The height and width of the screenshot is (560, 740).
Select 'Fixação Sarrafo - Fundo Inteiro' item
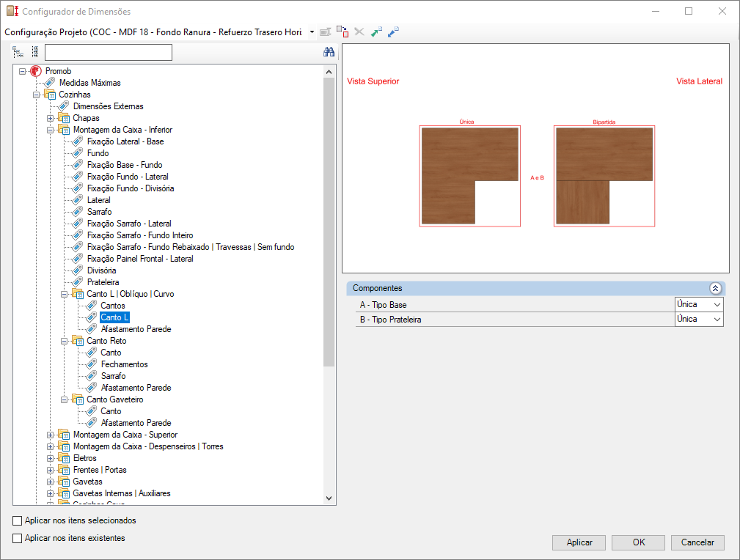click(140, 235)
